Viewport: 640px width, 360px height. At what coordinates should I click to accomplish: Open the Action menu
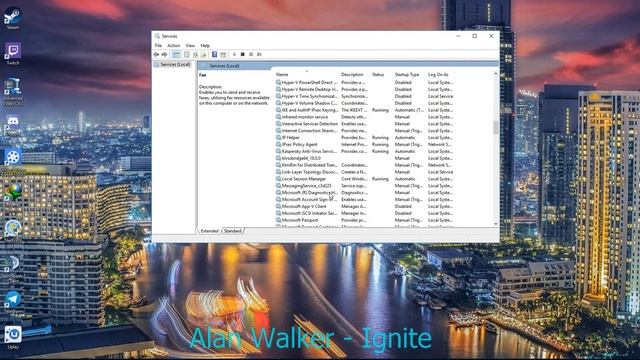click(x=173, y=45)
